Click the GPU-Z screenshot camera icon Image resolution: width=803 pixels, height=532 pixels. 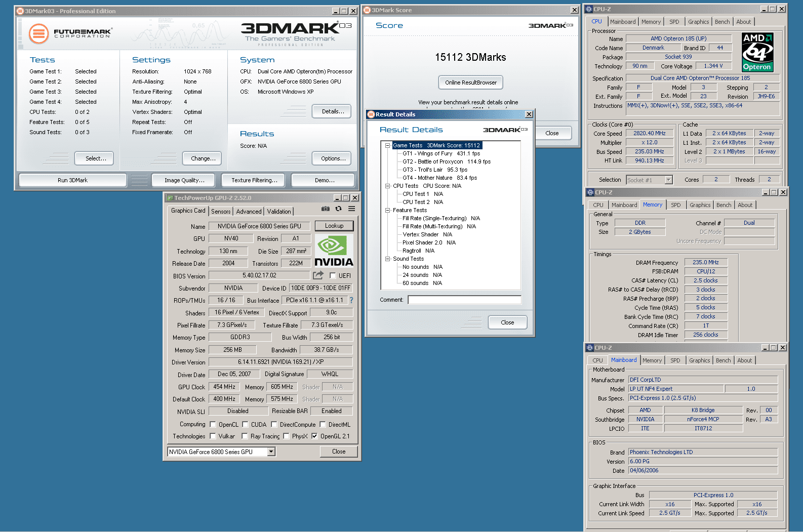[326, 209]
